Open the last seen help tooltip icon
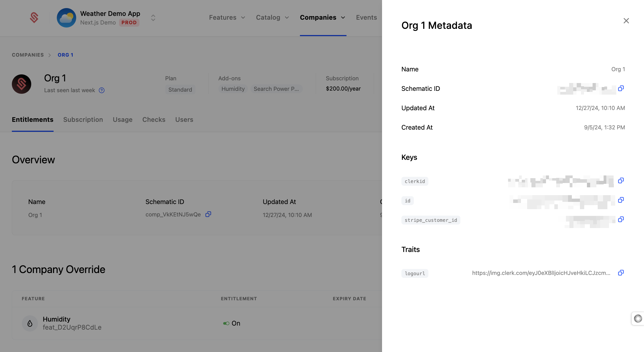This screenshot has height=352, width=644. pos(102,90)
